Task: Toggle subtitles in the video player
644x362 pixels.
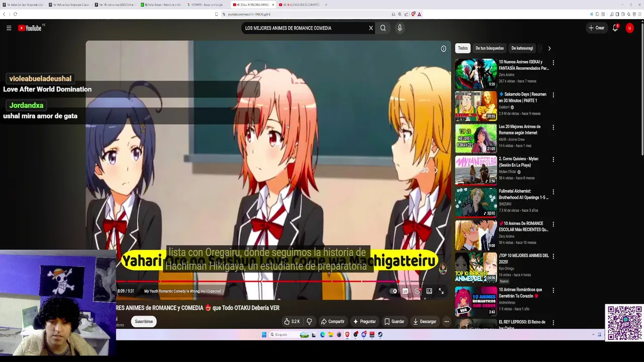Action: tap(405, 291)
